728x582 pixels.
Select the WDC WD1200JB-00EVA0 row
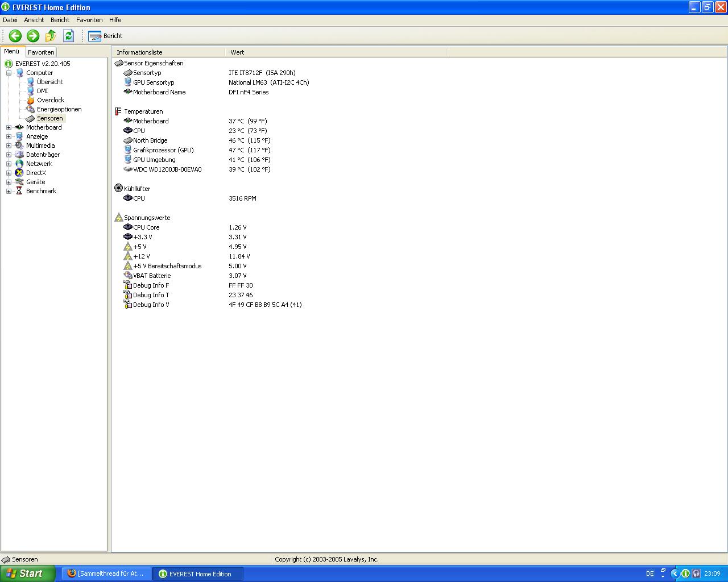(x=197, y=169)
